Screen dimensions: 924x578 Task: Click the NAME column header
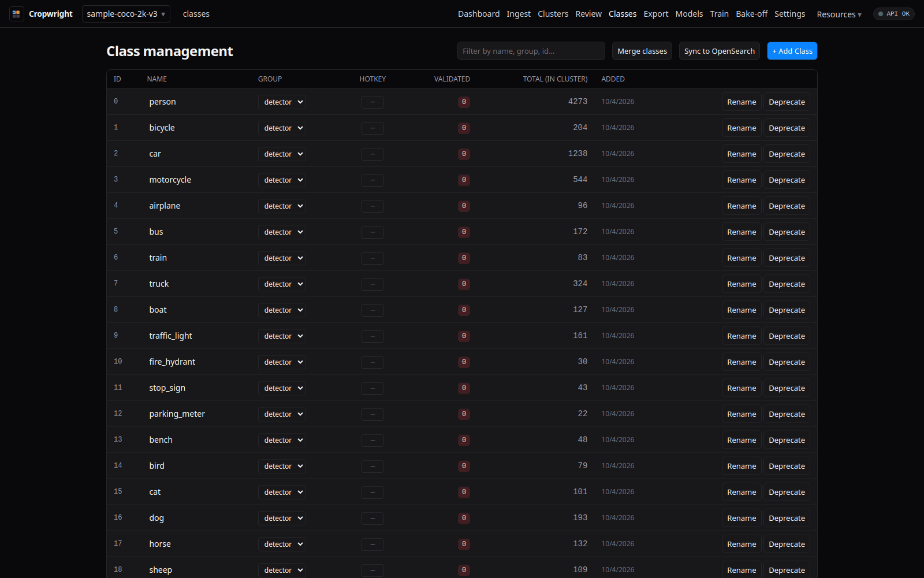pyautogui.click(x=157, y=79)
